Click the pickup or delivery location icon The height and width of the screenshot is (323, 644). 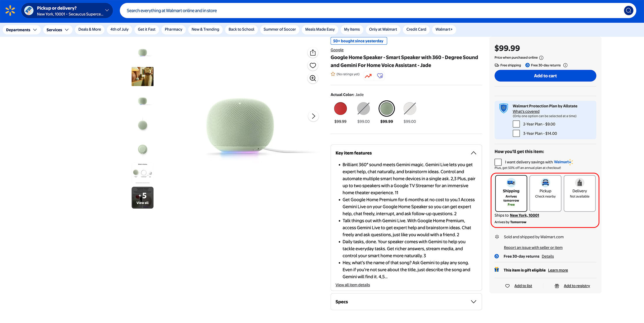[29, 11]
